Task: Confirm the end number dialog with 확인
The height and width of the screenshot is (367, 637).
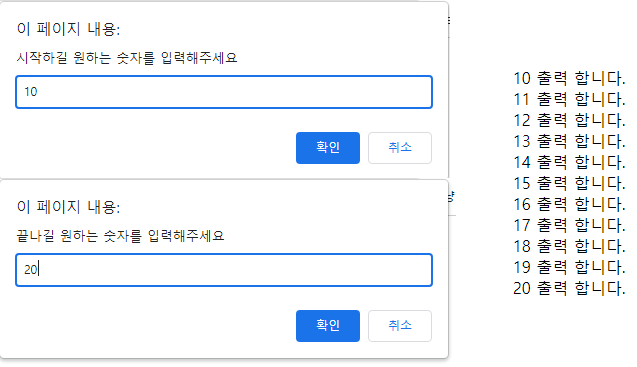Action: (328, 326)
